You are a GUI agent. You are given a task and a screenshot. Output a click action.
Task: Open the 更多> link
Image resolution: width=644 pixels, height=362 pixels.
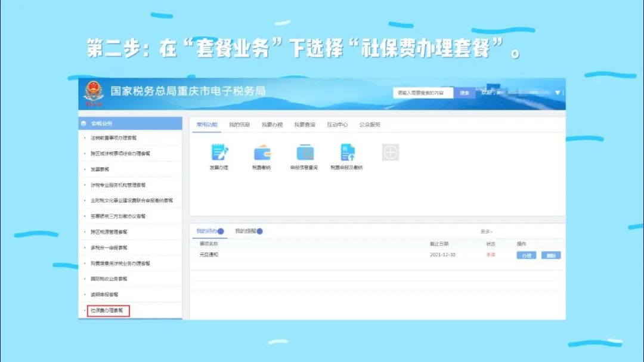coord(487,232)
